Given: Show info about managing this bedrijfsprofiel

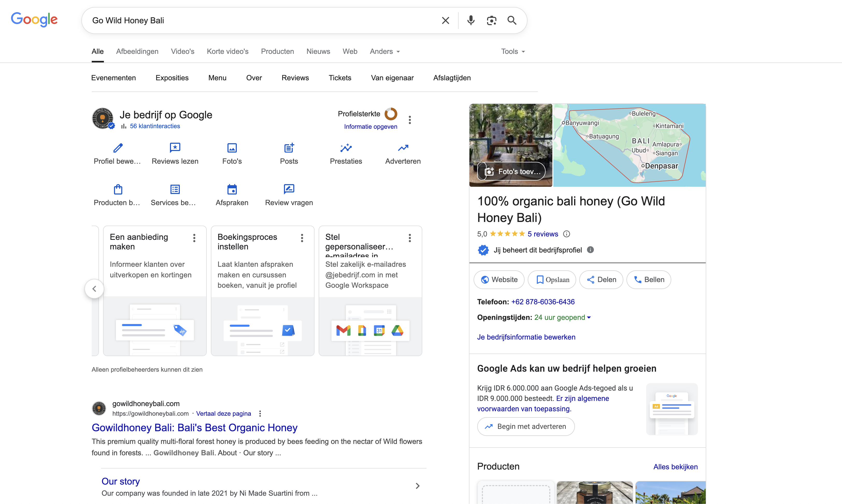Looking at the screenshot, I should [x=590, y=250].
